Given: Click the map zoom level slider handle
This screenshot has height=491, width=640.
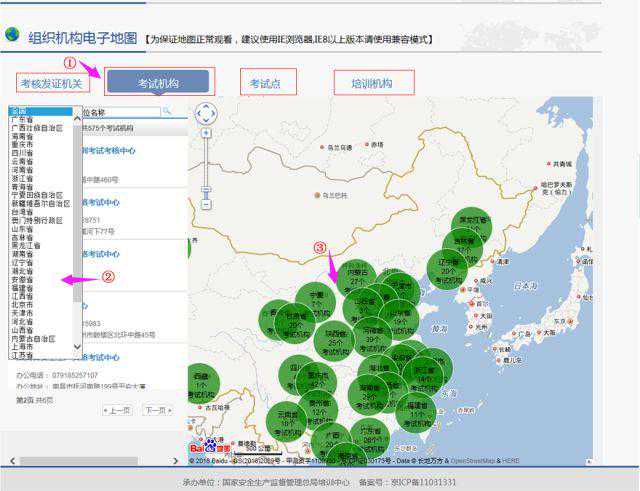Looking at the screenshot, I should coord(205,188).
